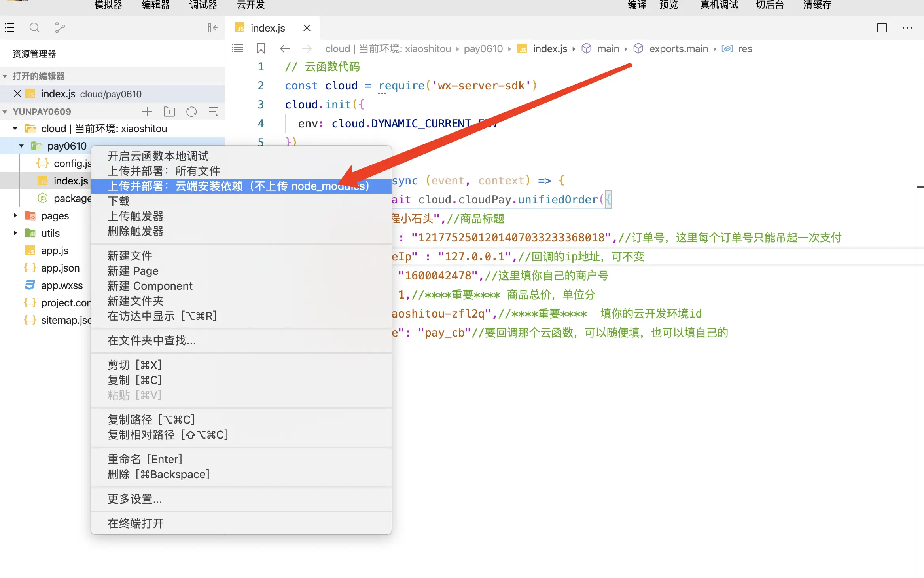Click the 真机调试 button
The image size is (924, 578).
[719, 5]
